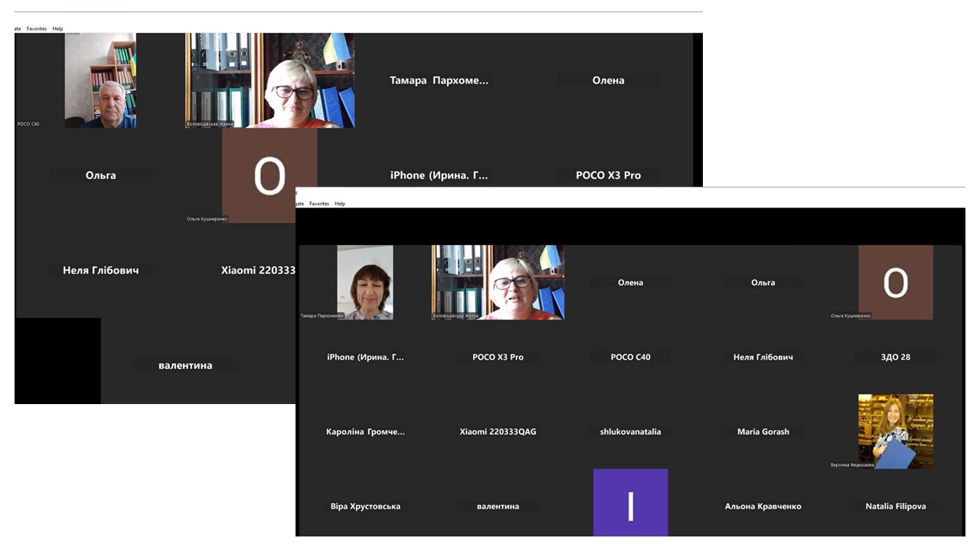Click Natalia Filipova participant tile

point(896,507)
